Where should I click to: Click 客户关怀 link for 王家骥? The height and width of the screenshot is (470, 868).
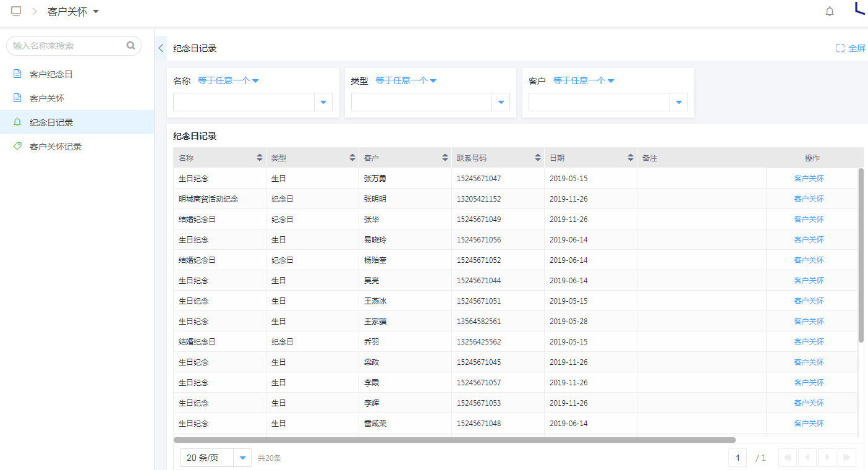tap(809, 322)
